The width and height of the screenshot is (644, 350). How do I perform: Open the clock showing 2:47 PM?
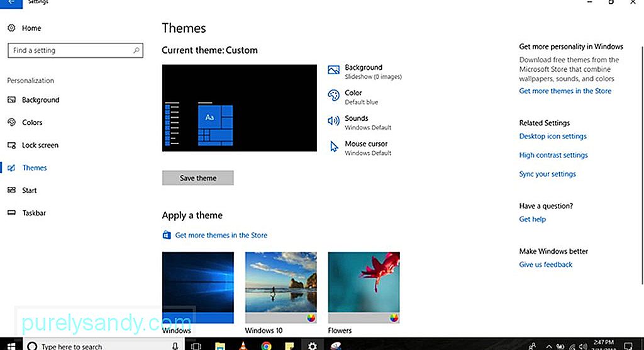click(x=604, y=345)
